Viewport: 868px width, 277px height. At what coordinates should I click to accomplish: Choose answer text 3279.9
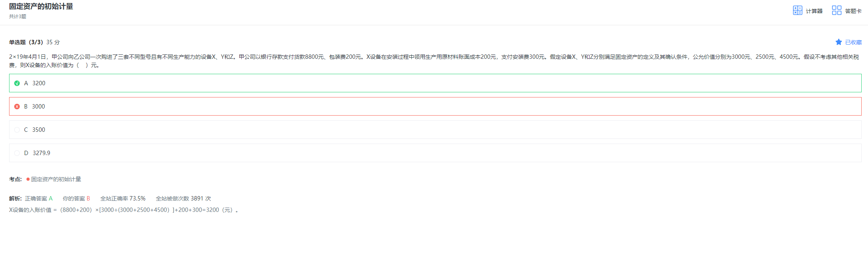(41, 153)
